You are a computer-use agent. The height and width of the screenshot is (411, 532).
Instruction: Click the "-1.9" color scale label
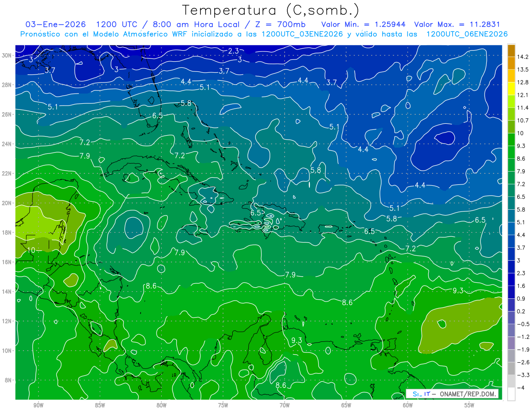tap(523, 349)
